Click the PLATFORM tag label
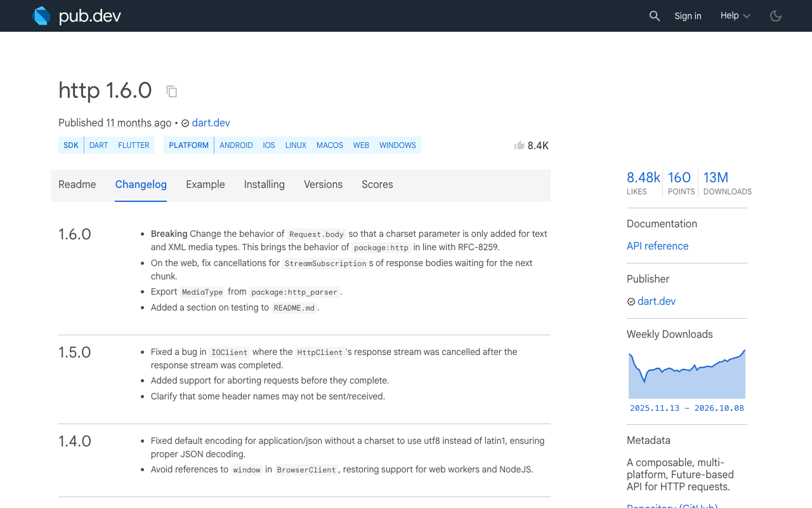Image resolution: width=812 pixels, height=508 pixels. [188, 145]
